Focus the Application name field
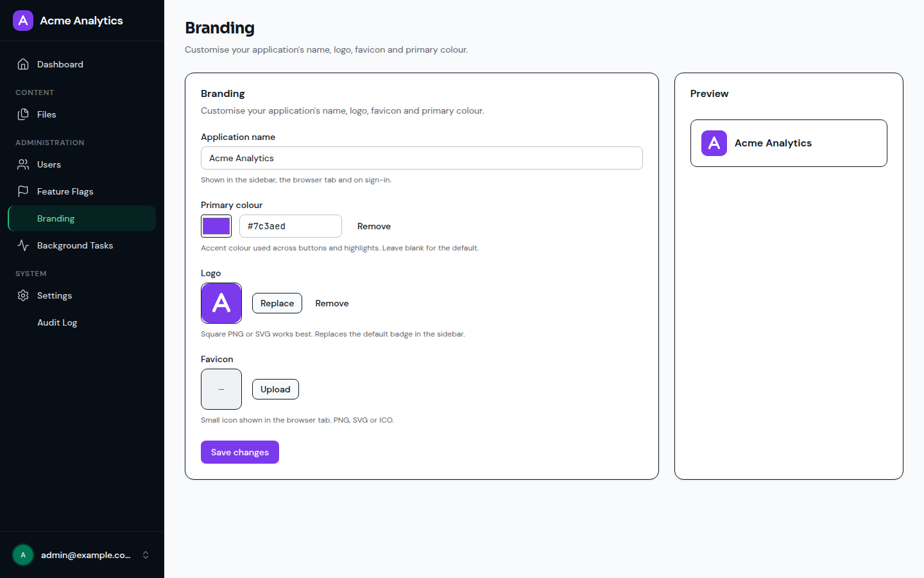This screenshot has height=578, width=924. (x=422, y=158)
